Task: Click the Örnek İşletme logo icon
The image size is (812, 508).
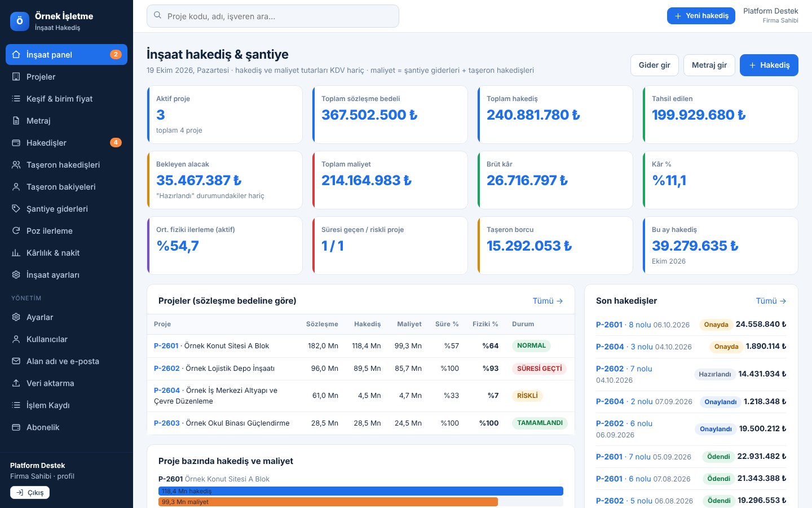Action: tap(20, 21)
